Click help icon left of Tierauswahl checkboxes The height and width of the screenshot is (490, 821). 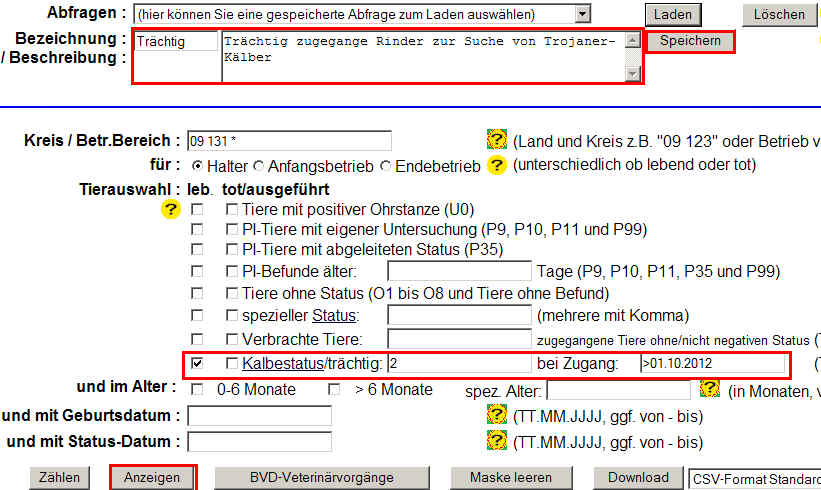pyautogui.click(x=171, y=210)
